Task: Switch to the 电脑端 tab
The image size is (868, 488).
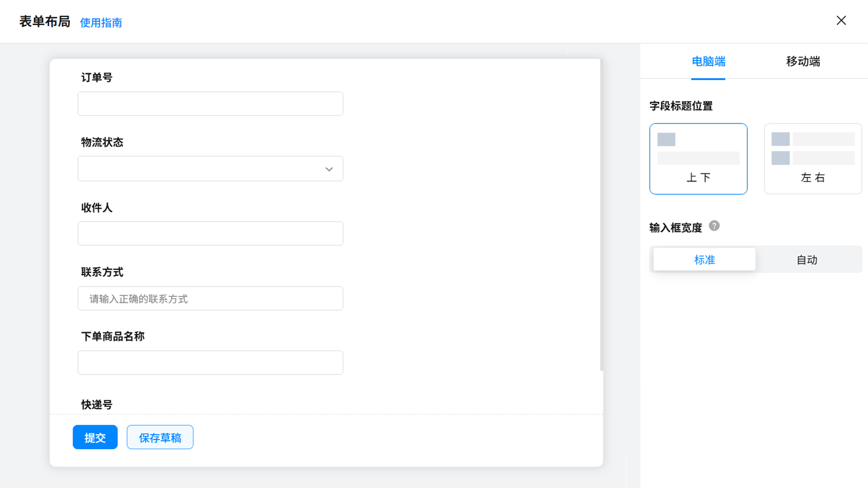Action: point(708,62)
